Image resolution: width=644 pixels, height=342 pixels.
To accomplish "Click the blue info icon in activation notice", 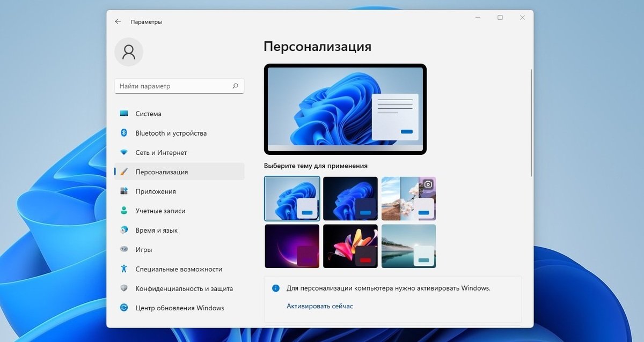I will coord(276,288).
